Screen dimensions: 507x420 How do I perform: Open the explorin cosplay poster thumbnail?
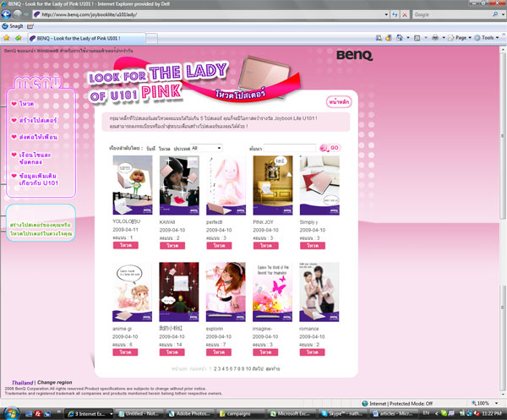pyautogui.click(x=226, y=292)
